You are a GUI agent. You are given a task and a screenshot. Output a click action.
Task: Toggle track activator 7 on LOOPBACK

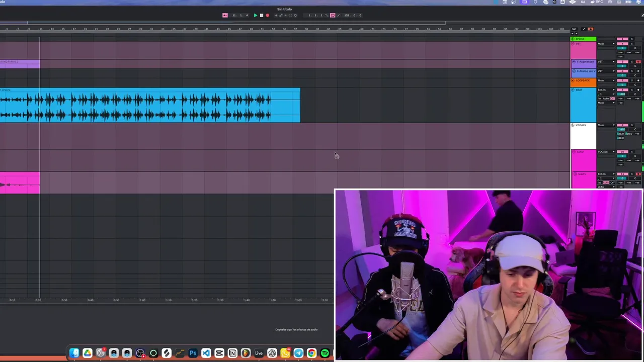(622, 80)
